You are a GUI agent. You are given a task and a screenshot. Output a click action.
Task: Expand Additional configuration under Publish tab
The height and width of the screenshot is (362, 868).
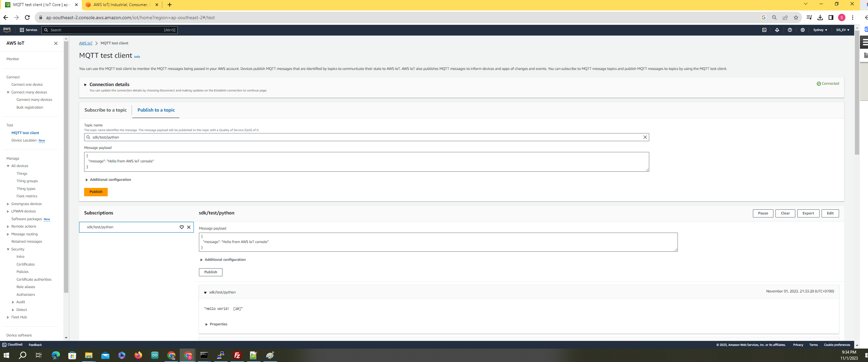click(x=108, y=179)
